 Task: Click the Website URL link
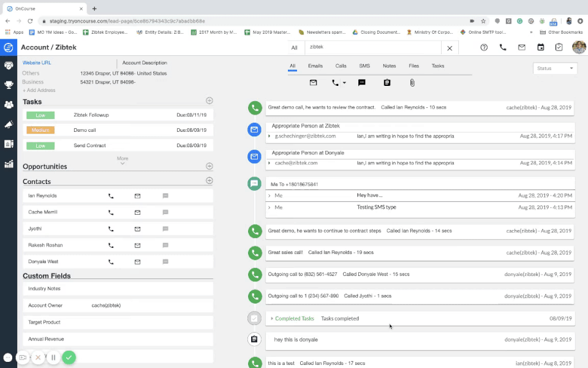[x=37, y=63]
